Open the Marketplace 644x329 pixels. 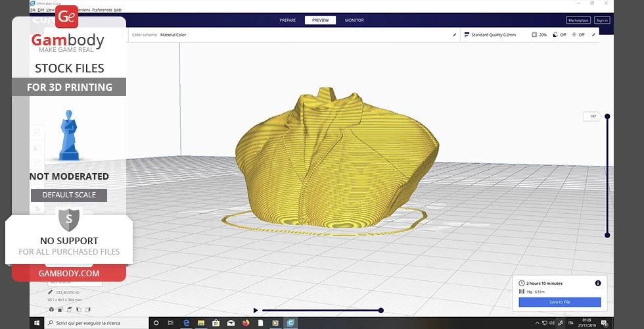[x=578, y=20]
